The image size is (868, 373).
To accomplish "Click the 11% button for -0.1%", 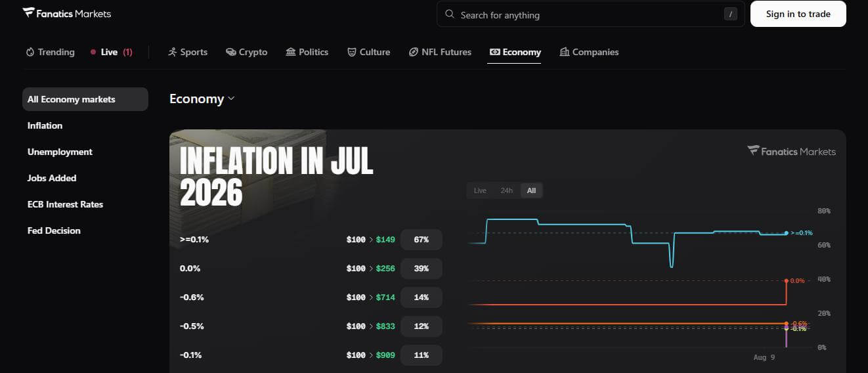I will pyautogui.click(x=422, y=355).
